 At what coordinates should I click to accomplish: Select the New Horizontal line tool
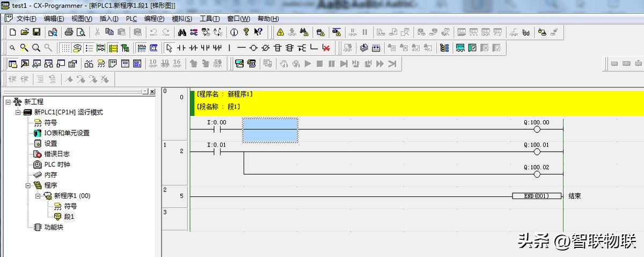coord(241,48)
